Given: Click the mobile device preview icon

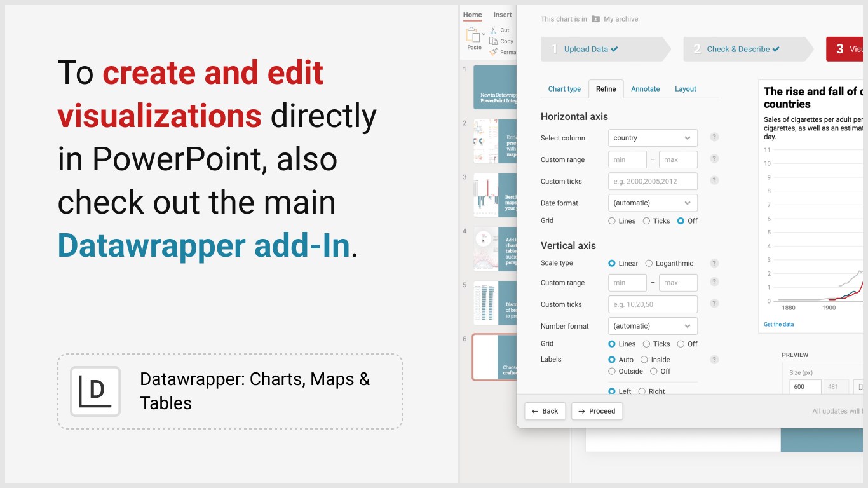Looking at the screenshot, I should pyautogui.click(x=860, y=386).
